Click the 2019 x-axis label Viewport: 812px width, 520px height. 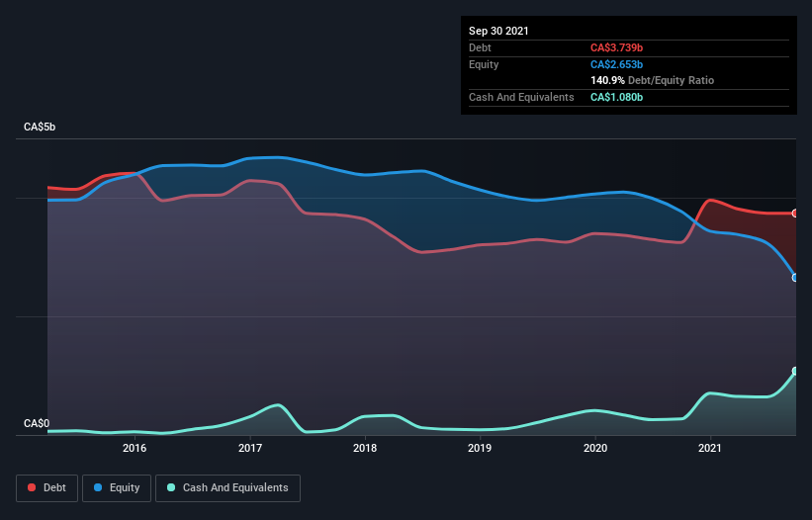point(480,448)
